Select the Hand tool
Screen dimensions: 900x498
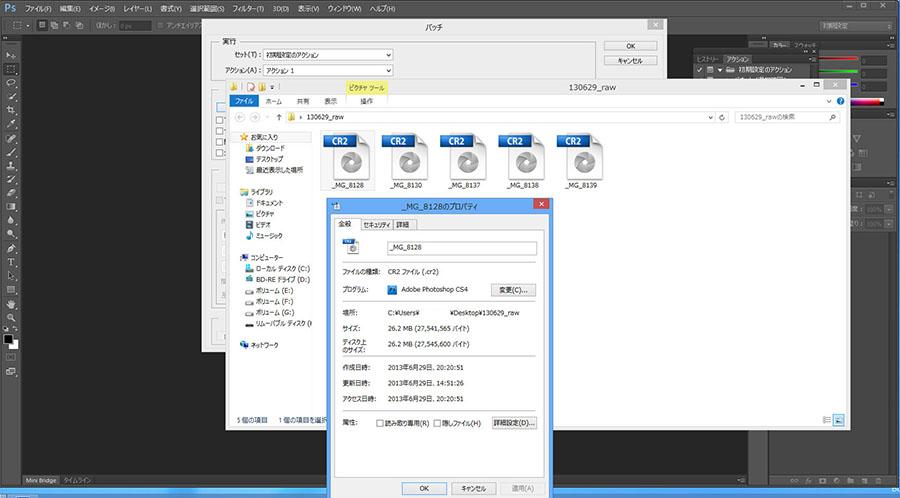(x=11, y=303)
